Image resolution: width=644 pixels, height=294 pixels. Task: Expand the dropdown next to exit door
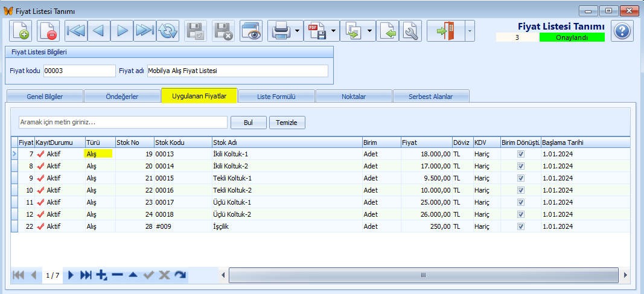pos(470,31)
